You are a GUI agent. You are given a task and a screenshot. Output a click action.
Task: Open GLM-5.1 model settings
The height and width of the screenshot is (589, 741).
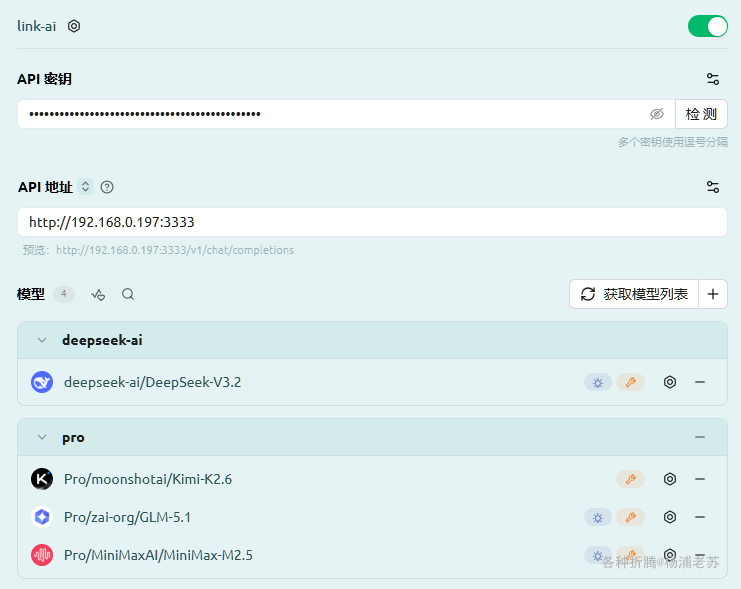[x=670, y=517]
